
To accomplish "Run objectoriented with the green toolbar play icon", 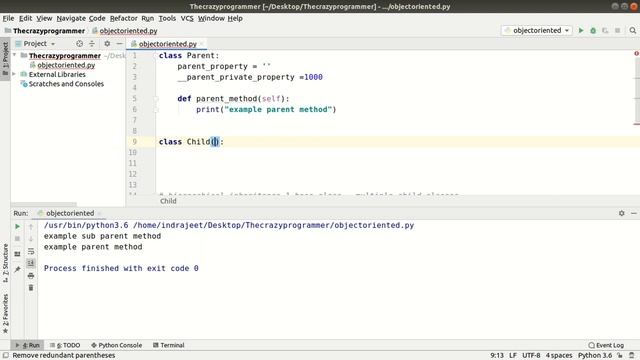I will point(581,31).
